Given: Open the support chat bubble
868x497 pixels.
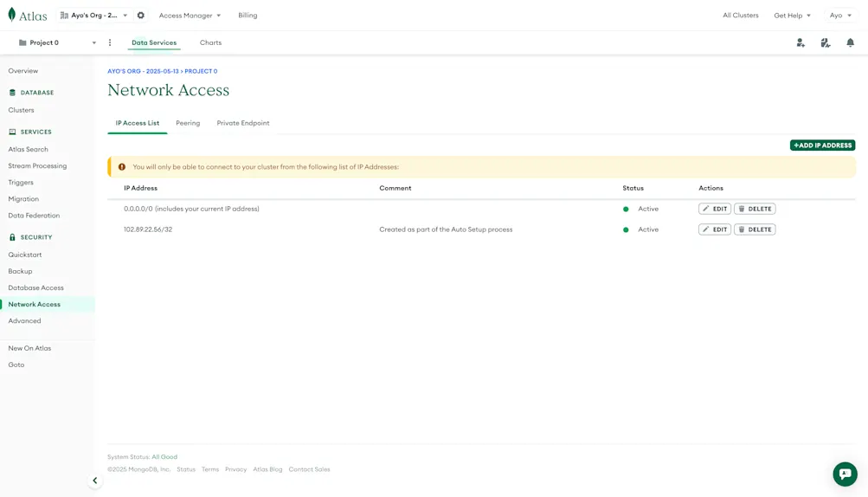Looking at the screenshot, I should point(845,474).
